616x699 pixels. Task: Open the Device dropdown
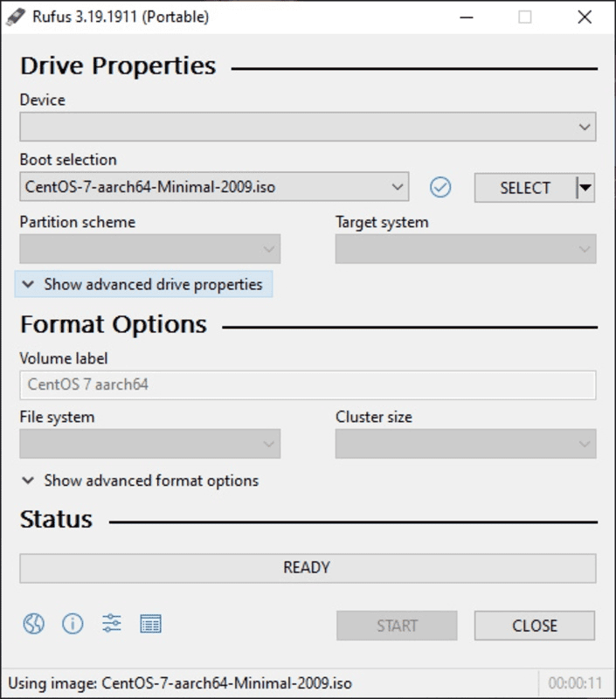pyautogui.click(x=308, y=127)
